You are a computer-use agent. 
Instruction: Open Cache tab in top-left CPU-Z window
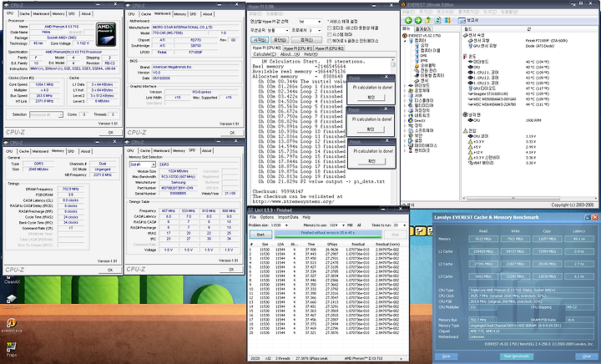tap(24, 13)
